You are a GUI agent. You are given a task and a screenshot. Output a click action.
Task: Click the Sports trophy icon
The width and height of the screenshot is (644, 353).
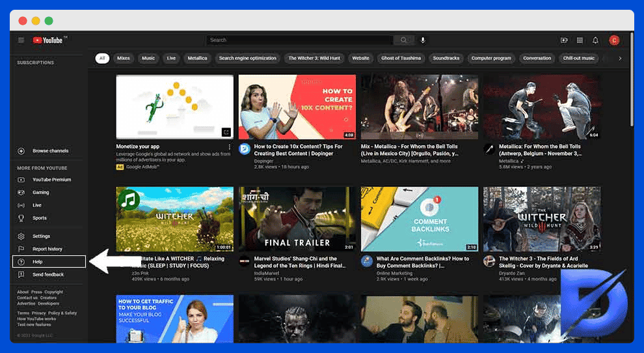21,218
